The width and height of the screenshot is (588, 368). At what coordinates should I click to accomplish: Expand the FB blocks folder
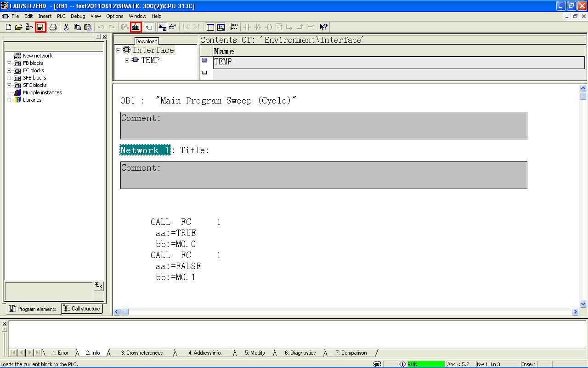click(x=9, y=63)
